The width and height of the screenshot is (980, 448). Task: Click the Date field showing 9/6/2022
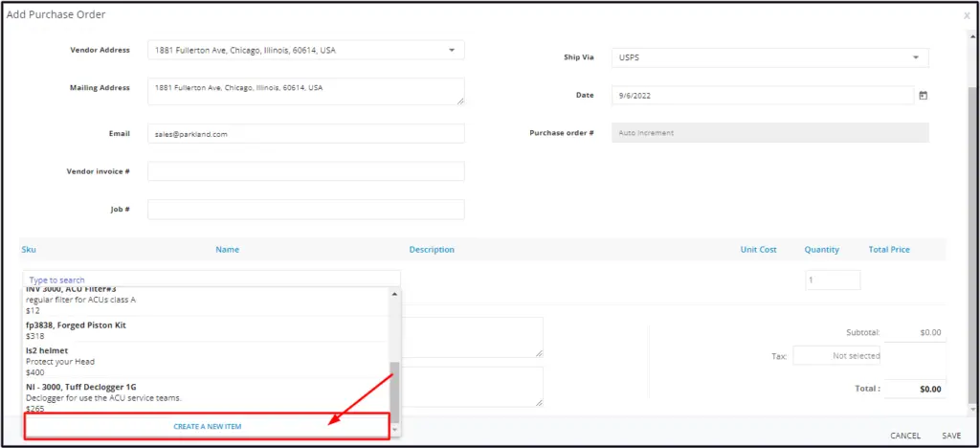[763, 96]
